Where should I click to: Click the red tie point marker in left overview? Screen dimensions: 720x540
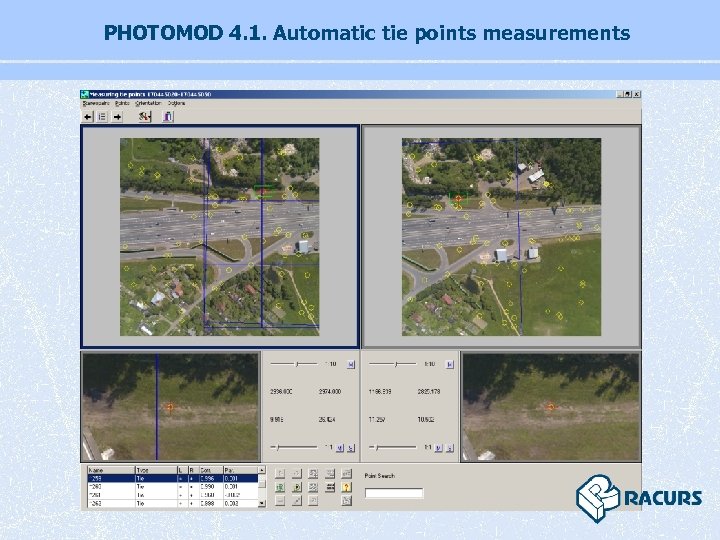(264, 191)
